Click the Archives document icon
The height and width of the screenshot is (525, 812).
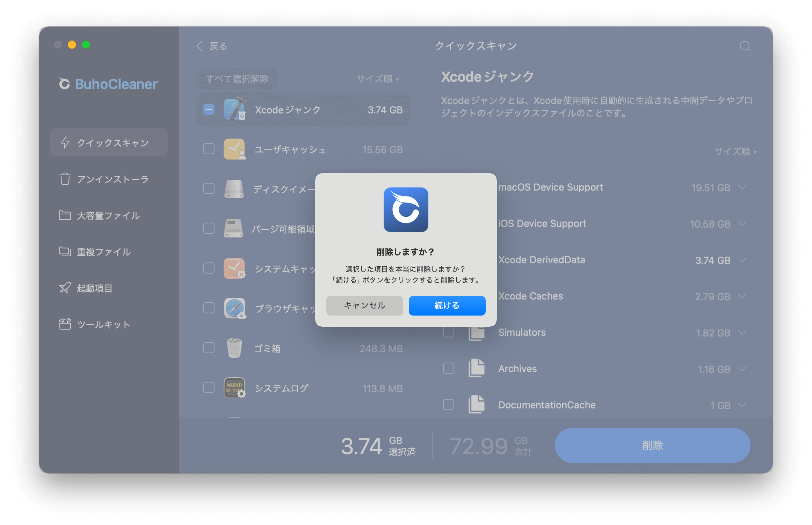pos(477,368)
